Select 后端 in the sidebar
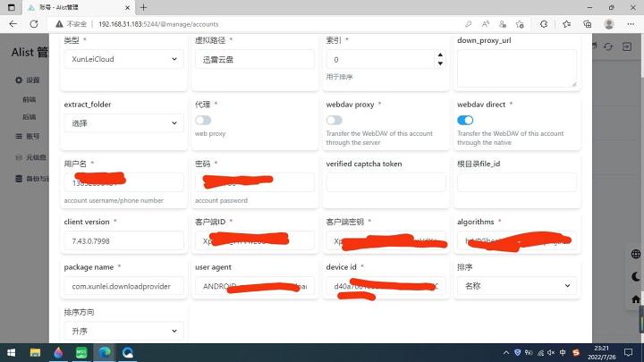Image resolution: width=644 pixels, height=362 pixels. pos(30,117)
